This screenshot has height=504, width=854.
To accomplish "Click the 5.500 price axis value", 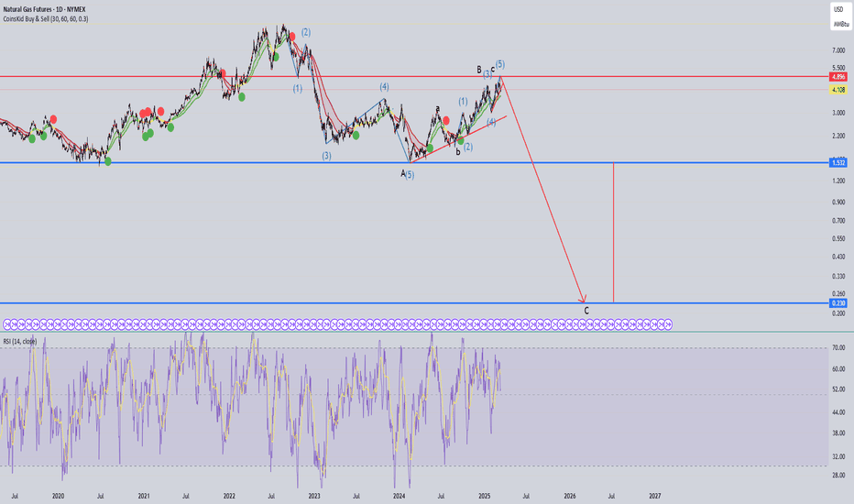I will click(x=838, y=68).
